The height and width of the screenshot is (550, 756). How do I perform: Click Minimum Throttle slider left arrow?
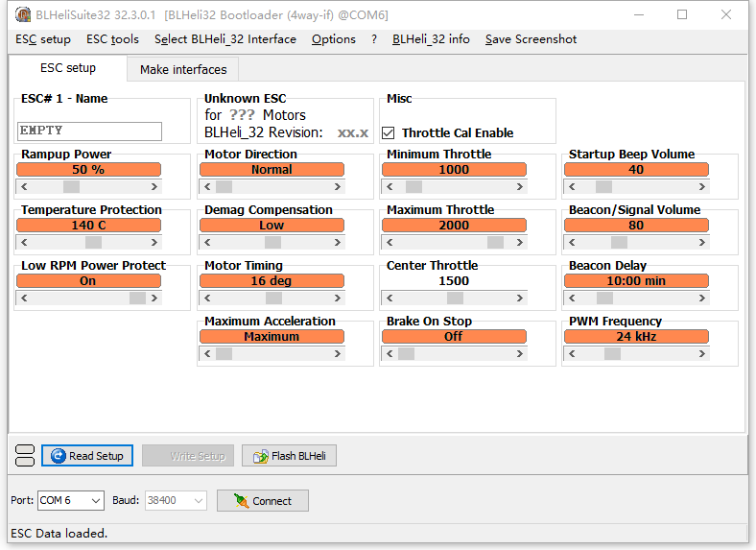[390, 187]
